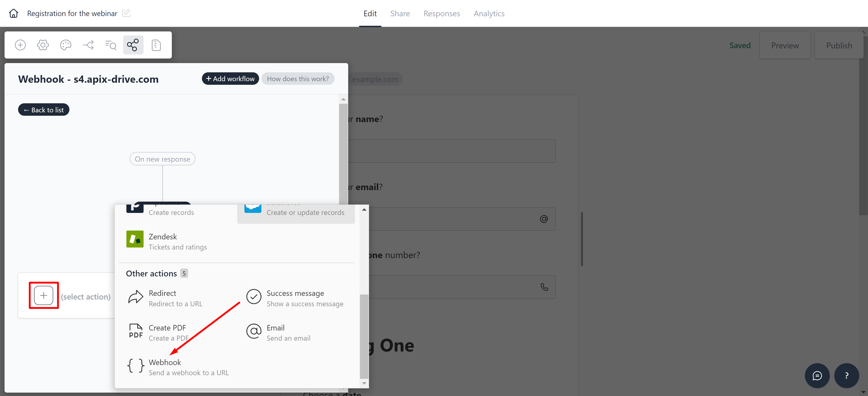The image size is (868, 396).
Task: Click the theme/palette icon in toolbar
Action: (65, 45)
